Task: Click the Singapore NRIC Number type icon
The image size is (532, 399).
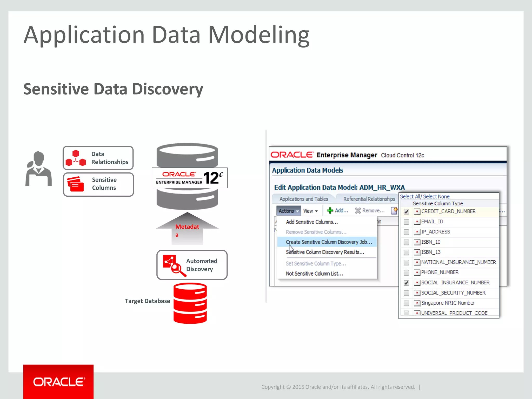Action: 417,303
